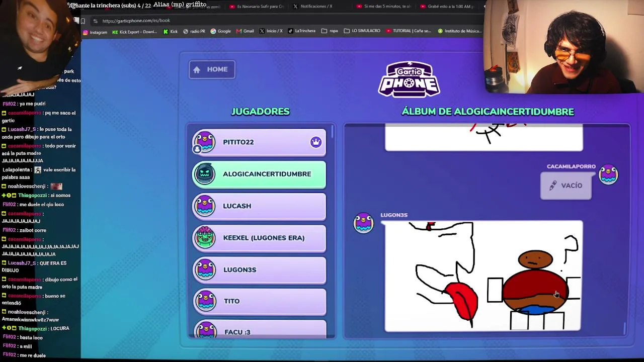Image resolution: width=644 pixels, height=362 pixels.
Task: Switch to the Notificaciones / X tab
Action: pyautogui.click(x=312, y=7)
